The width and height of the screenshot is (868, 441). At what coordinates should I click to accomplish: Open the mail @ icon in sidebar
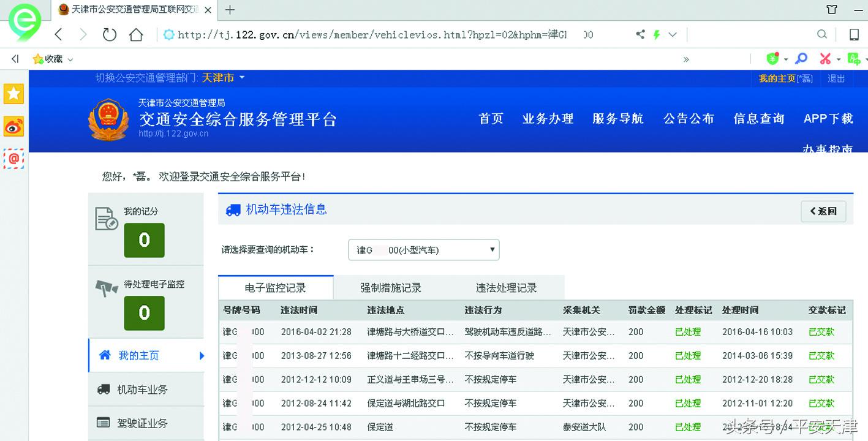pos(13,159)
